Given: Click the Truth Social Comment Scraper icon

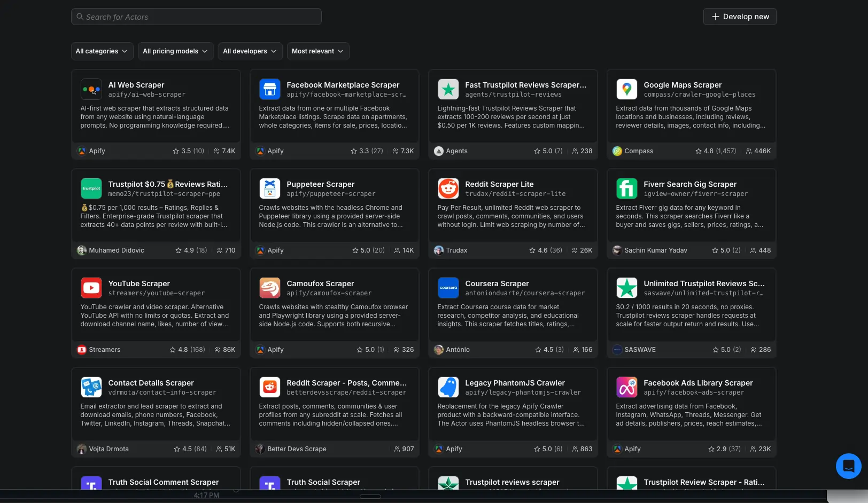Looking at the screenshot, I should [x=91, y=483].
